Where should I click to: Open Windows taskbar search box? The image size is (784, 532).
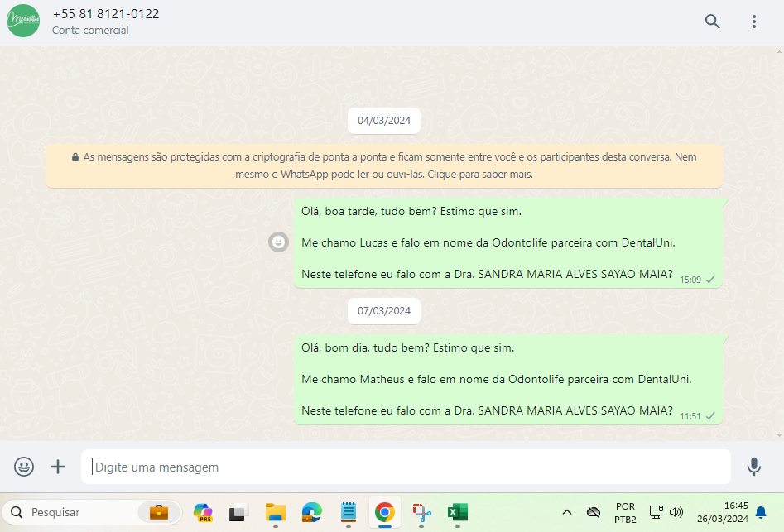[92, 512]
